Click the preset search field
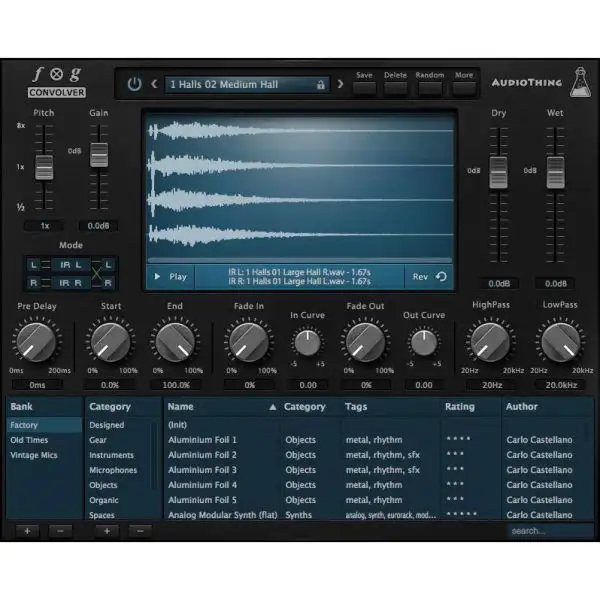The height and width of the screenshot is (600, 600). [548, 531]
